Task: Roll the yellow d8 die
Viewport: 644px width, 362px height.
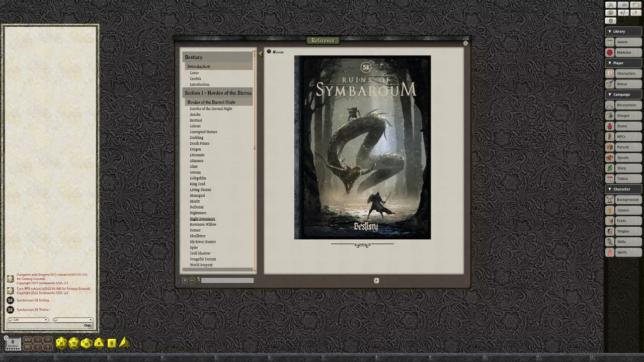Action: pyautogui.click(x=99, y=343)
